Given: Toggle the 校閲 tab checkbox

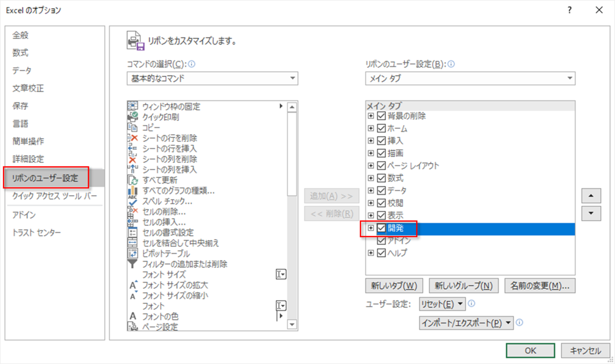Looking at the screenshot, I should (381, 203).
